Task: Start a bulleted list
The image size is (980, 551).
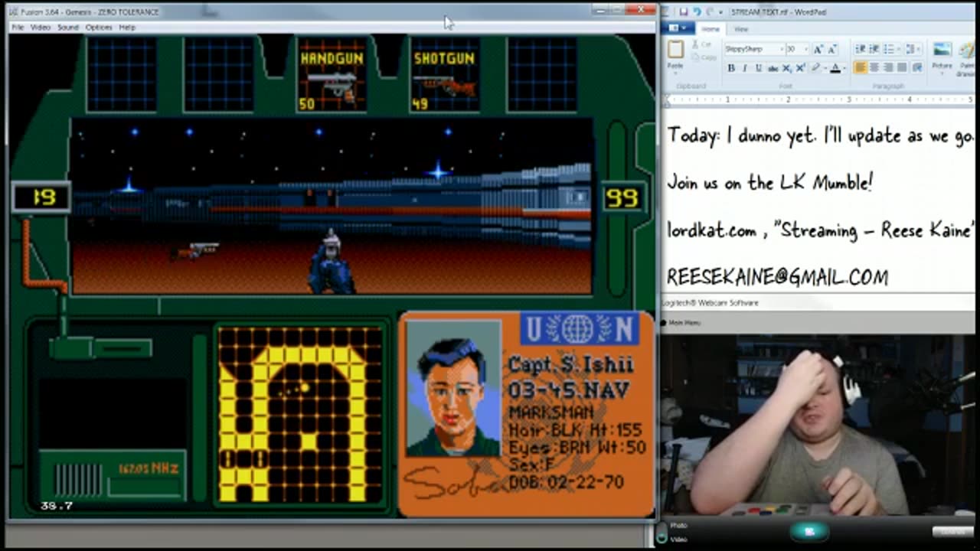Action: pyautogui.click(x=888, y=49)
